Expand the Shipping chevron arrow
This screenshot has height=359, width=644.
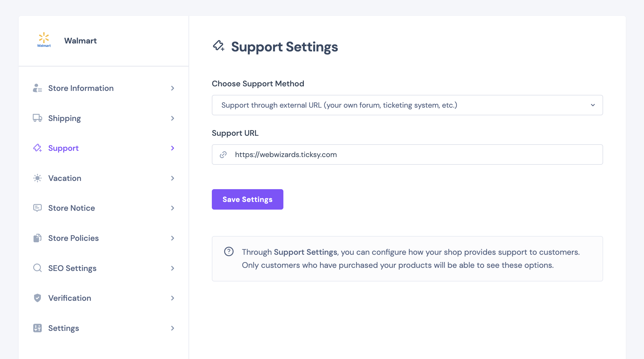tap(172, 118)
